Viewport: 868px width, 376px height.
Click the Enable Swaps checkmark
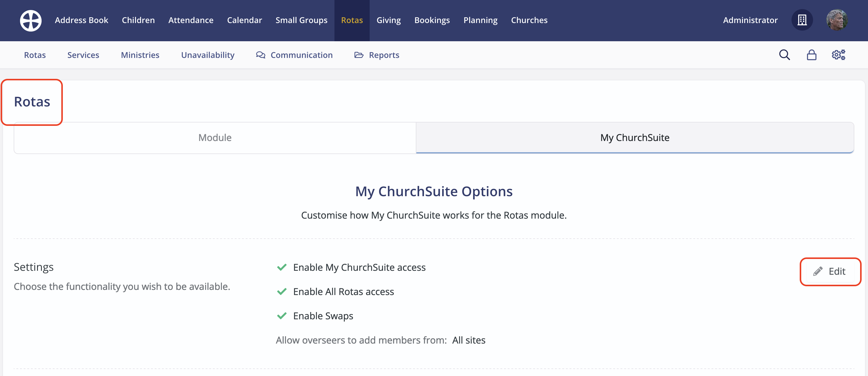tap(282, 316)
